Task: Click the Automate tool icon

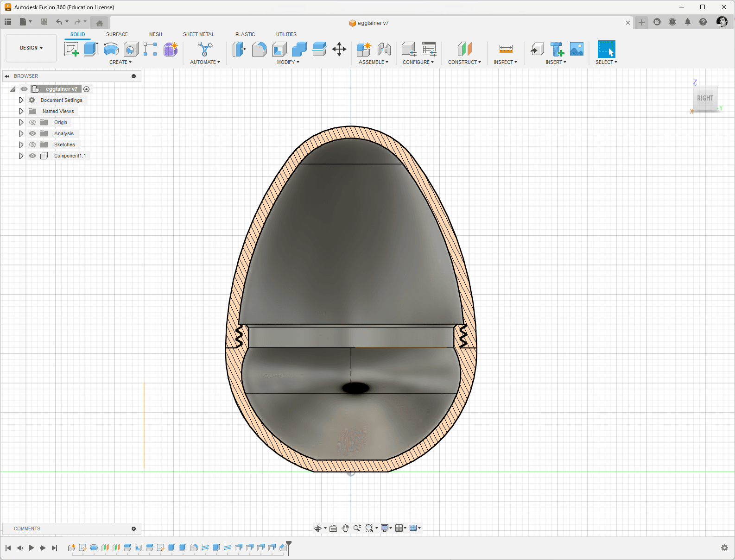Action: 205,49
